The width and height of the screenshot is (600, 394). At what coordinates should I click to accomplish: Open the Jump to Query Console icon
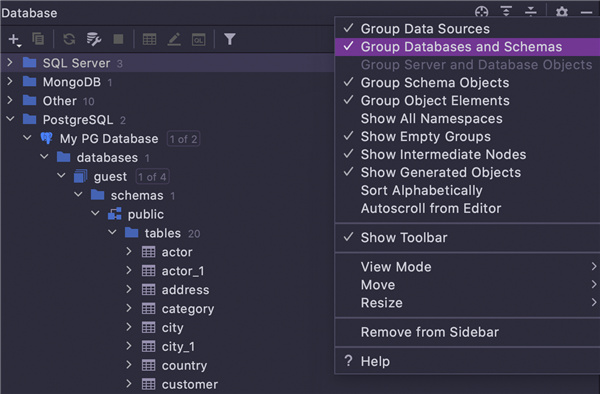point(199,39)
